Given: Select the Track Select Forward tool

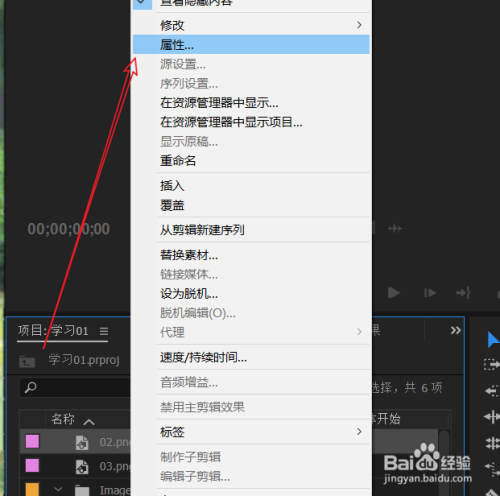Looking at the screenshot, I should click(x=492, y=364).
